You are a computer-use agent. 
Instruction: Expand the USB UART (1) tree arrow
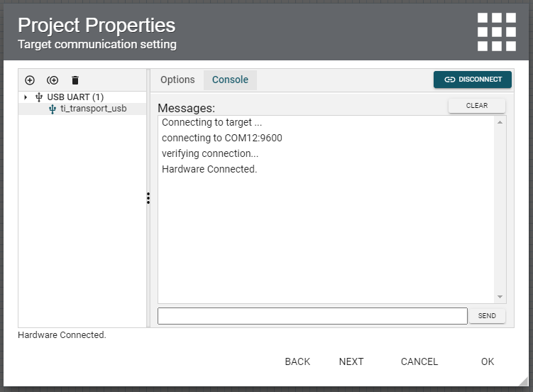pos(26,97)
